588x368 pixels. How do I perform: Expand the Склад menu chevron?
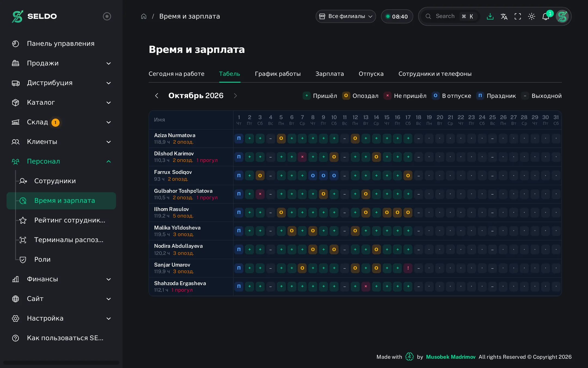click(x=109, y=122)
